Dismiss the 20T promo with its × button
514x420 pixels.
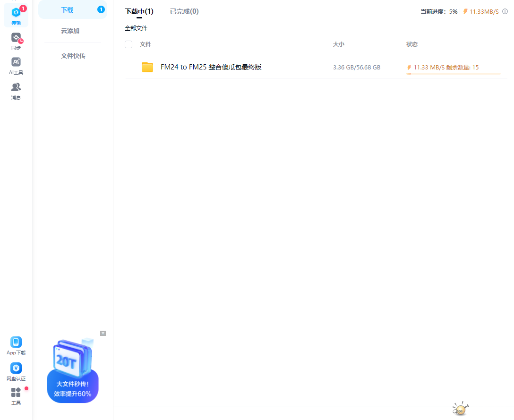[x=103, y=333]
